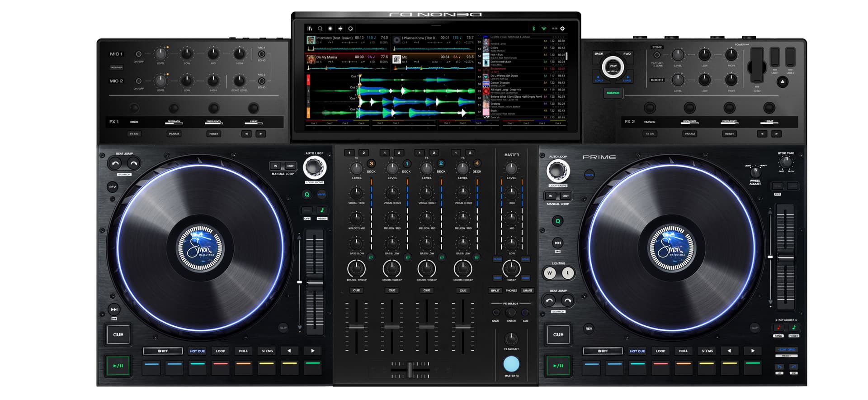Tap the search magnifier icon on the touchscreen
Image resolution: width=868 pixels, height=400 pixels.
pos(320,29)
